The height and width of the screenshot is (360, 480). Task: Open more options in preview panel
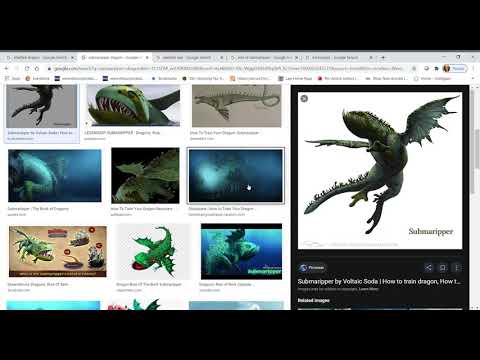(457, 267)
